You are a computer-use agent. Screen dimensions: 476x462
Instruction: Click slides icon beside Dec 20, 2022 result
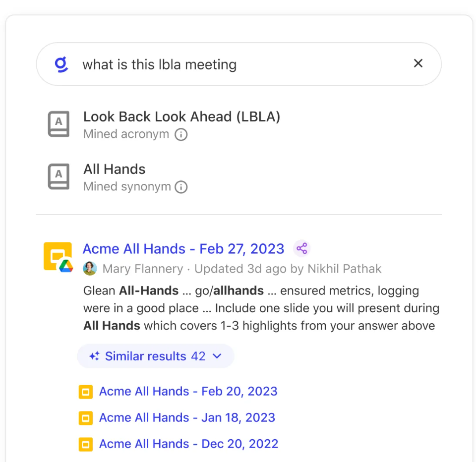click(86, 444)
